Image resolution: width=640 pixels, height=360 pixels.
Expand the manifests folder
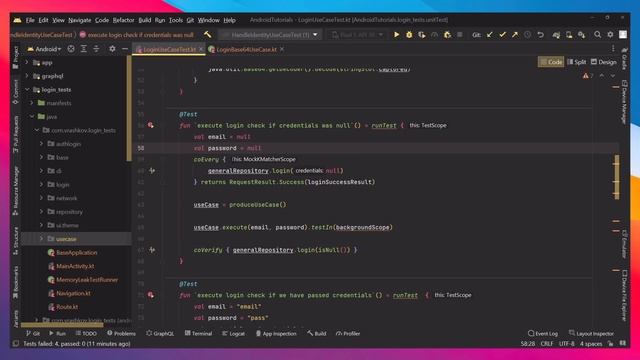point(32,103)
